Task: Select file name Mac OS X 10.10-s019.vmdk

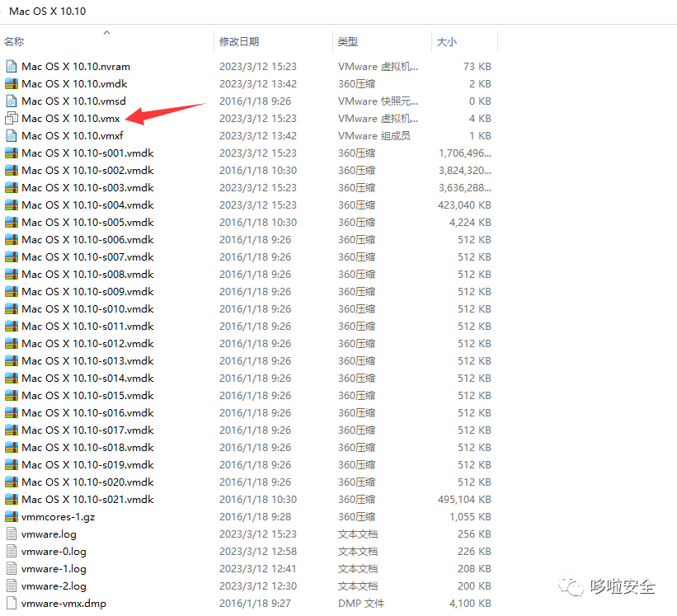Action: click(87, 465)
